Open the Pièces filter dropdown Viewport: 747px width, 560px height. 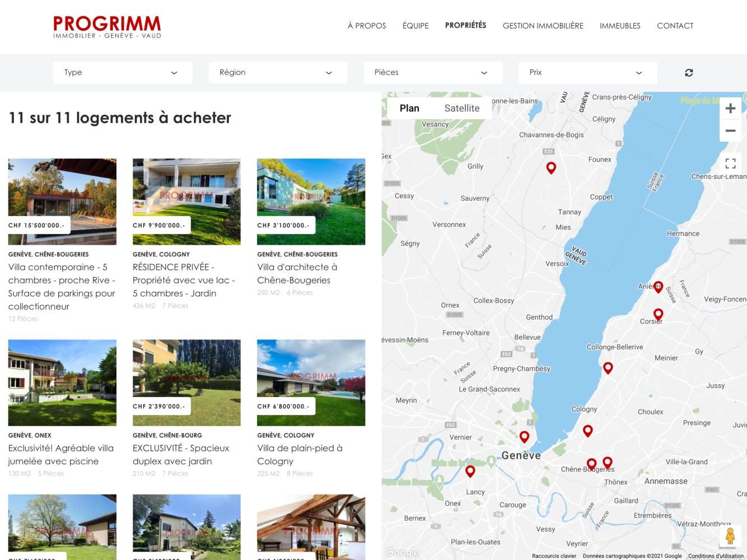coord(433,72)
